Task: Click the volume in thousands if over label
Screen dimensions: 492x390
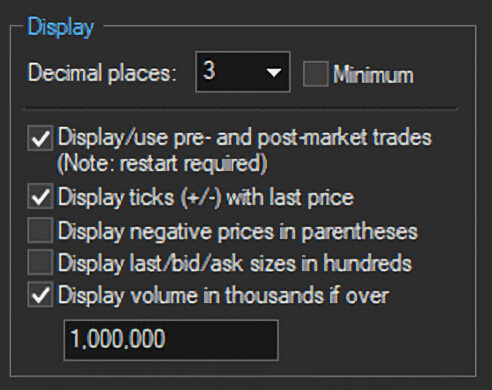Action: (223, 296)
